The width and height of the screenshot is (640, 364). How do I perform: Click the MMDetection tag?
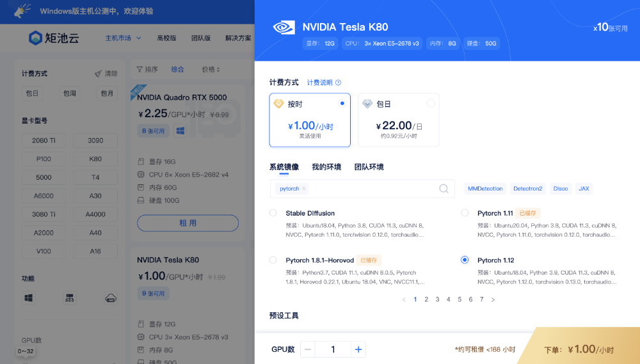485,189
